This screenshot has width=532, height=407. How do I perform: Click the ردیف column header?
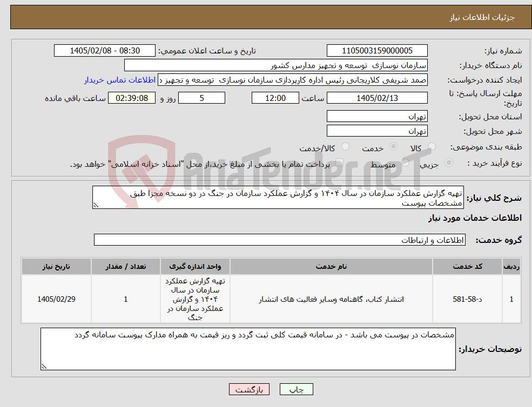point(511,267)
